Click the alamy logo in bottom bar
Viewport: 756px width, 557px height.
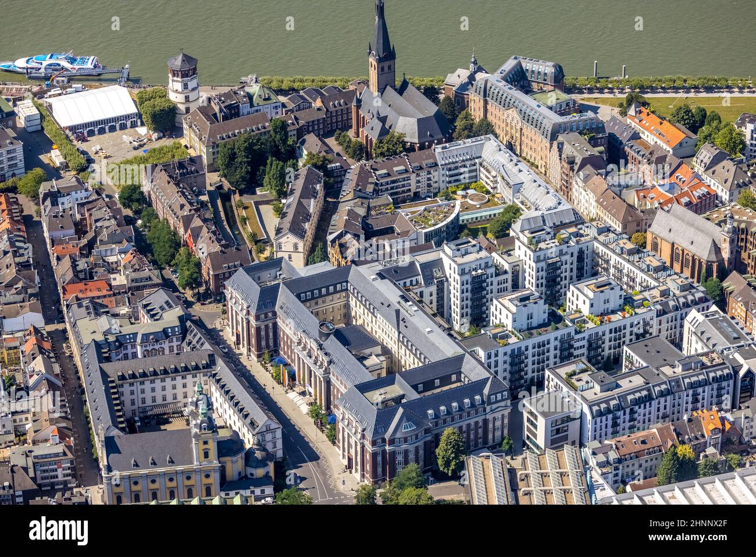(59, 531)
